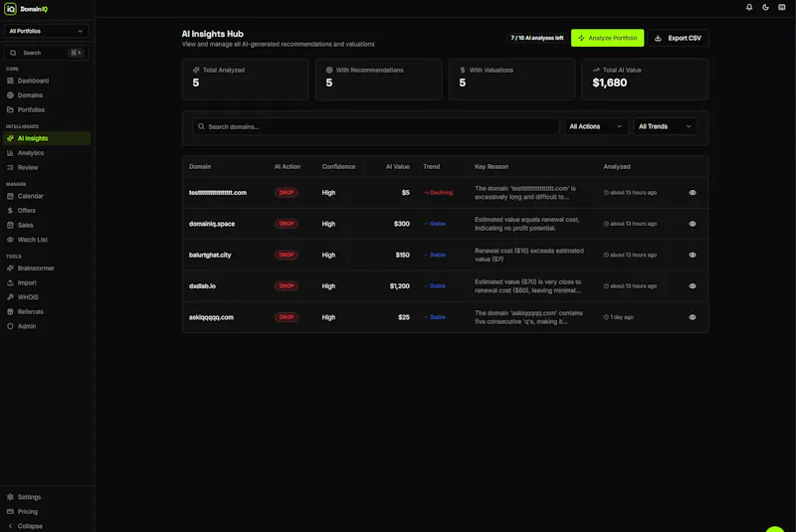This screenshot has height=532, width=796.
Task: Click the With Recommendations stat card
Action: 379,79
